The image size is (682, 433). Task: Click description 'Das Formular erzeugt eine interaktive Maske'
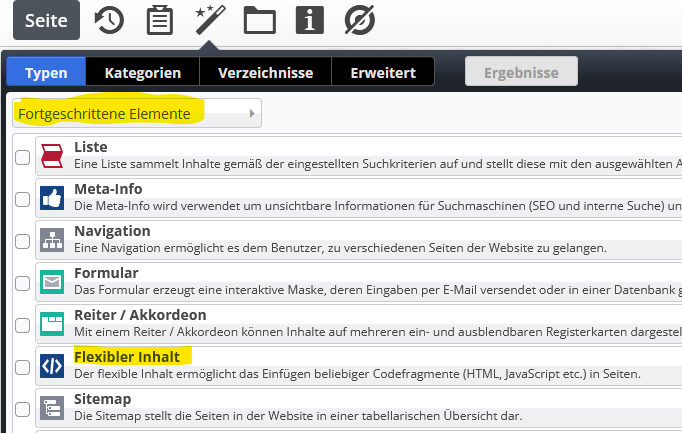378,290
